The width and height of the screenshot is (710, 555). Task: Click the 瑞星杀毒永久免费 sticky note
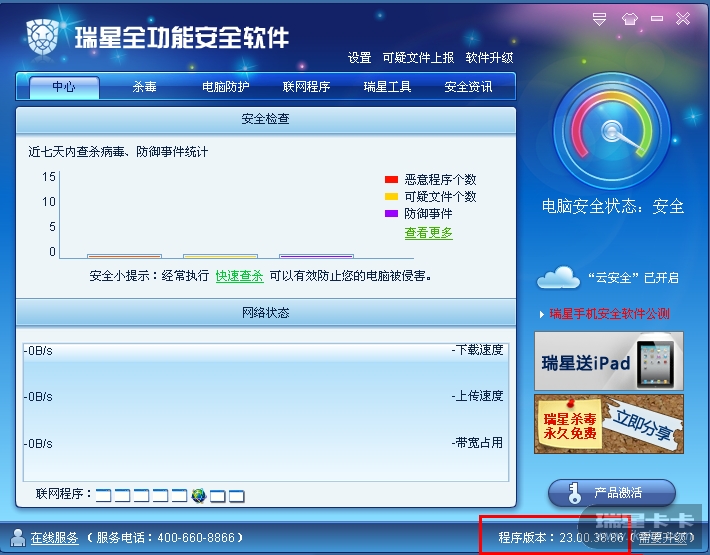[x=570, y=425]
